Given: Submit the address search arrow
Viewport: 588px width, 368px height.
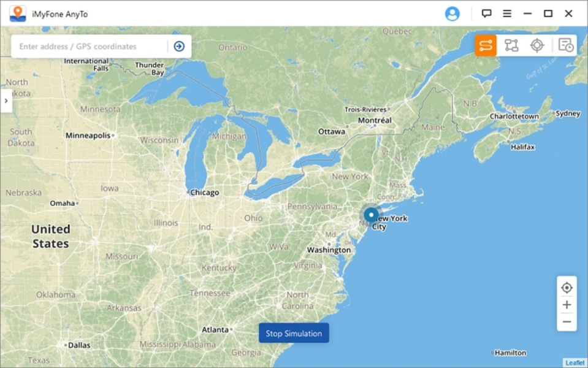Looking at the screenshot, I should [179, 46].
